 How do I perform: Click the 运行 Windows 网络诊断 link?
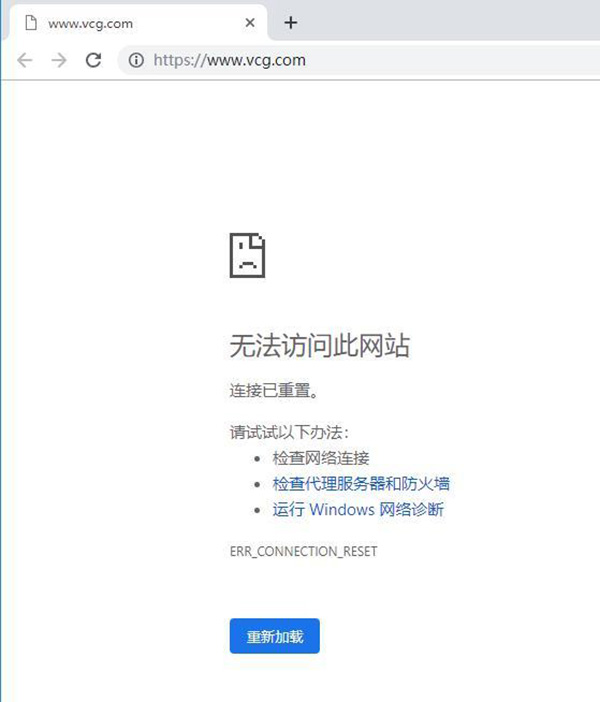click(x=358, y=510)
